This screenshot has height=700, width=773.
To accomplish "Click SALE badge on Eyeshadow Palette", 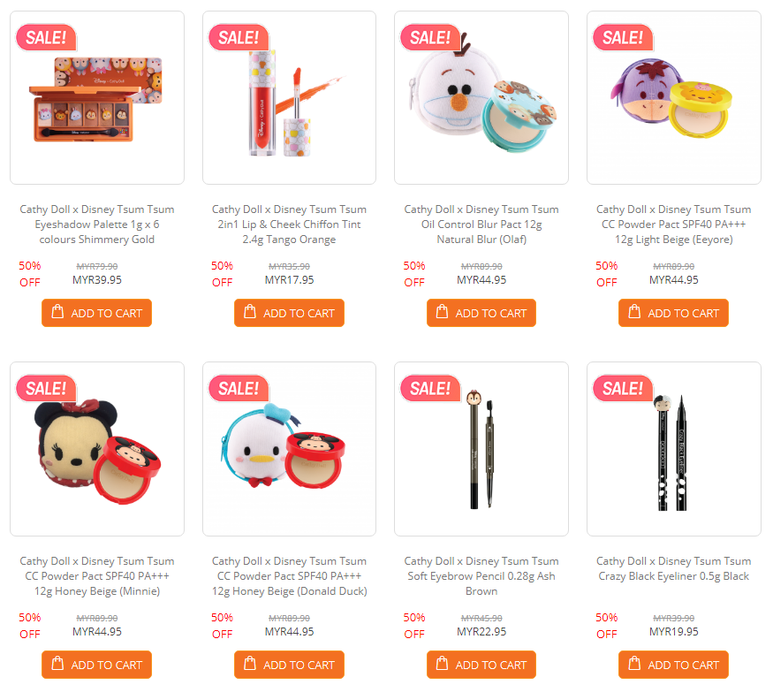I will 46,37.
